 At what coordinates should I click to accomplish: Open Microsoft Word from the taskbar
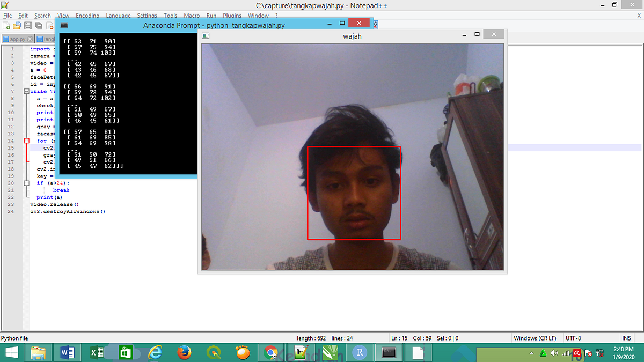pyautogui.click(x=66, y=352)
